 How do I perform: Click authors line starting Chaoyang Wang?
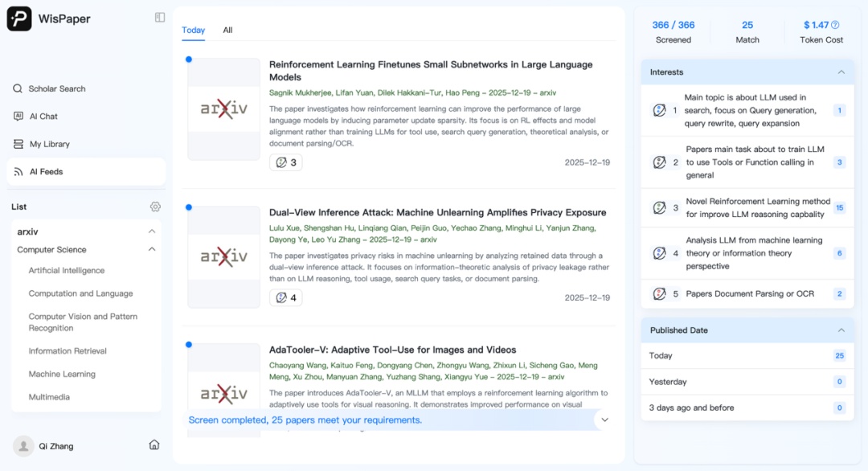tap(433, 371)
